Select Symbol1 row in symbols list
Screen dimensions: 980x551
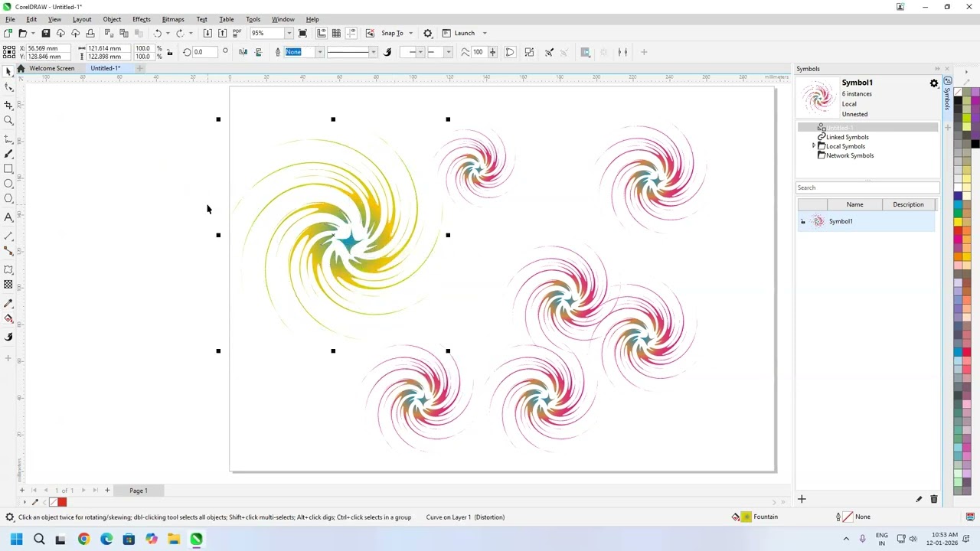coord(866,221)
